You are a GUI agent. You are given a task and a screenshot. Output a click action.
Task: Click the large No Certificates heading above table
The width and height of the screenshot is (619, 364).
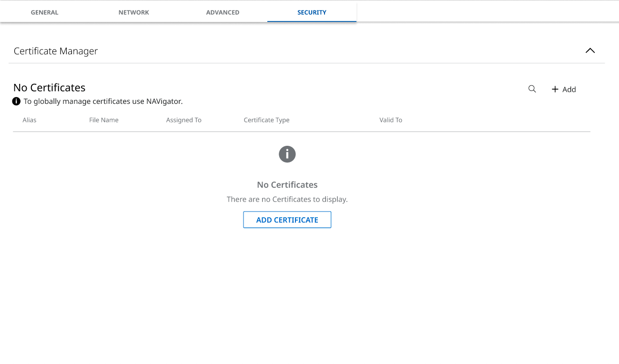(x=50, y=88)
